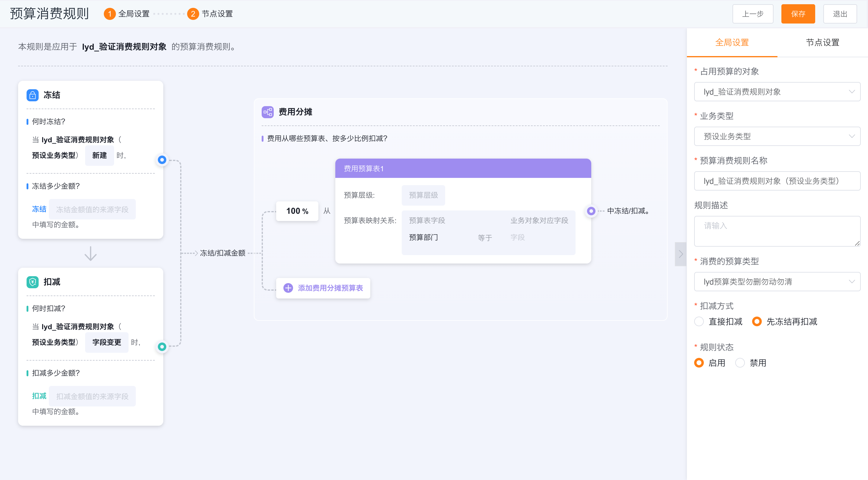The image size is (868, 480).
Task: Click the 预算消费规则名称 input field
Action: point(777,181)
